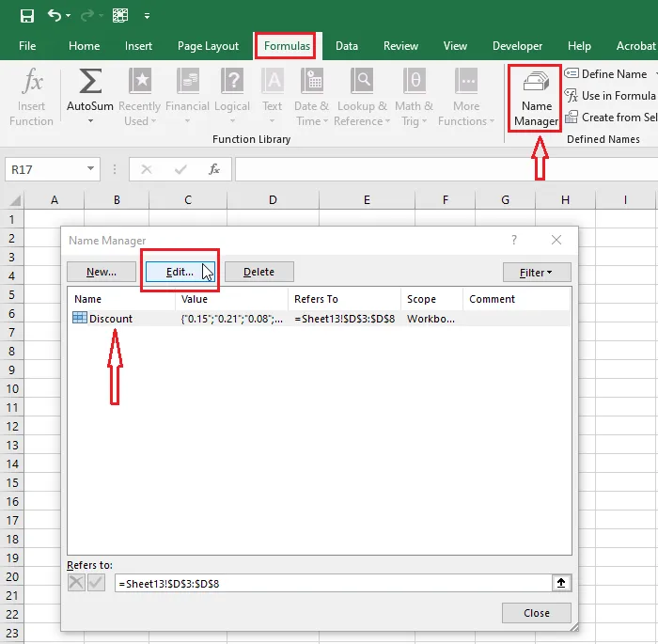The image size is (658, 644).
Task: Click into the formula bar input
Action: 446,169
